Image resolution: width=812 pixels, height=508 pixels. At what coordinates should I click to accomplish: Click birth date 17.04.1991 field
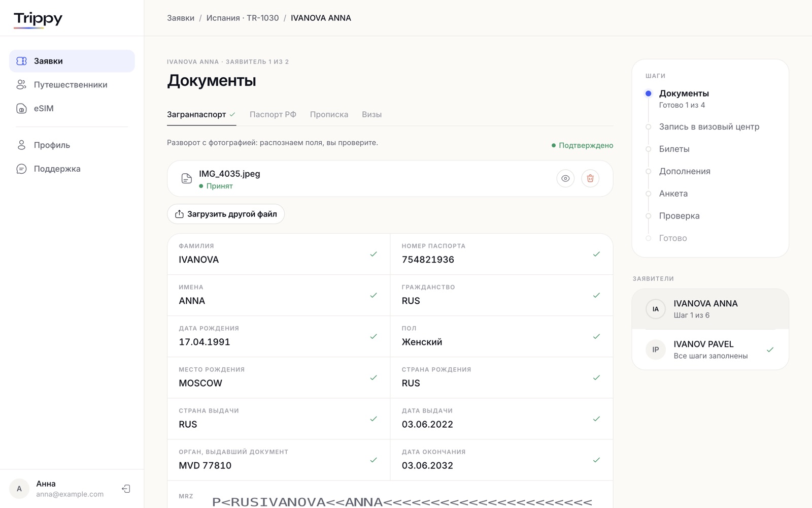(279, 336)
